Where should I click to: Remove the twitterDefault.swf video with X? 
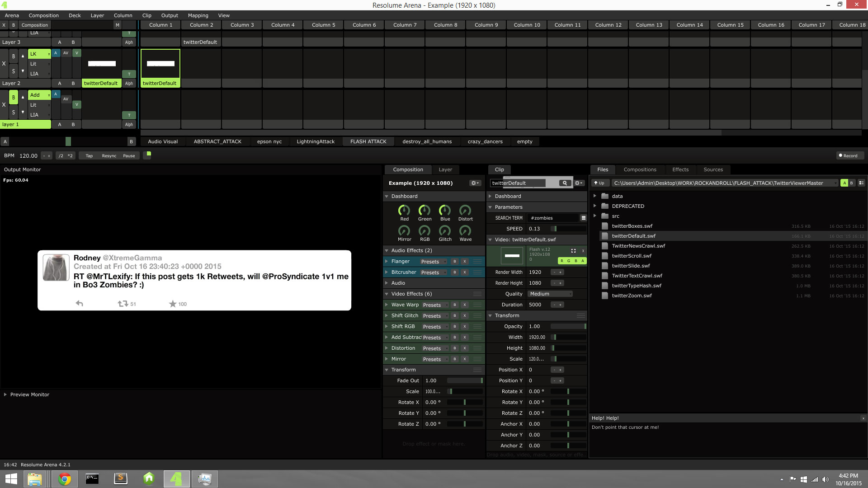pyautogui.click(x=583, y=250)
